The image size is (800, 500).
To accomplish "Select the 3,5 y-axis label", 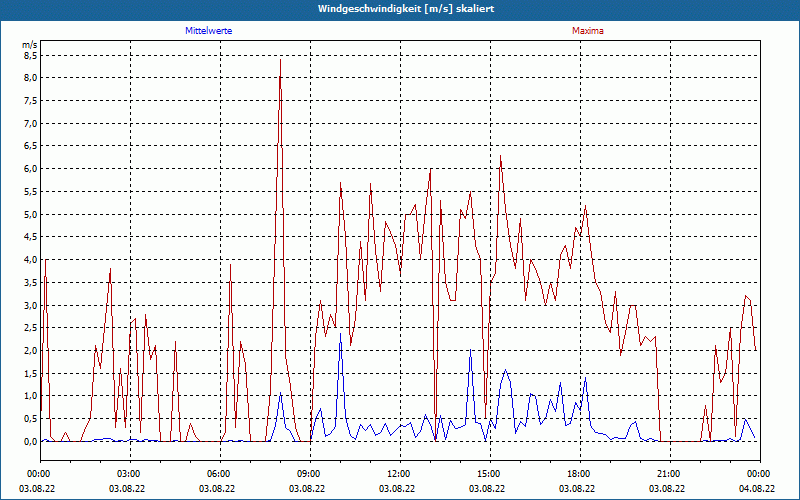I will pyautogui.click(x=31, y=283).
